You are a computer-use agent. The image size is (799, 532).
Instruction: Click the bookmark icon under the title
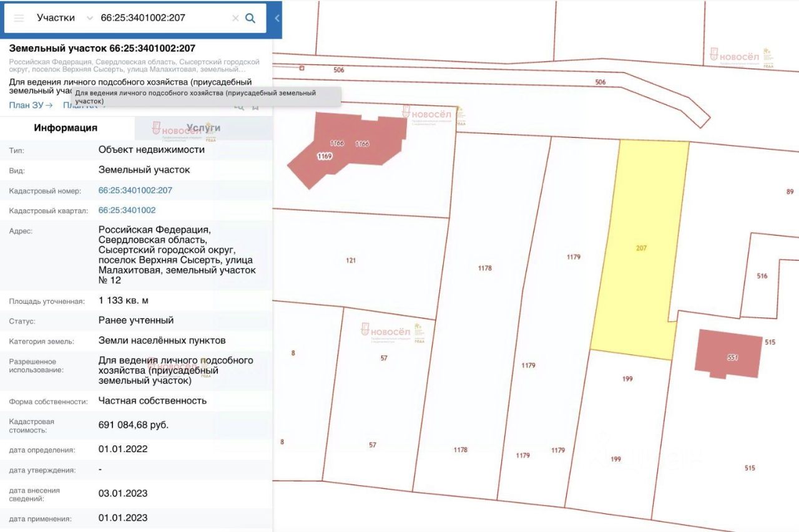coord(255,106)
